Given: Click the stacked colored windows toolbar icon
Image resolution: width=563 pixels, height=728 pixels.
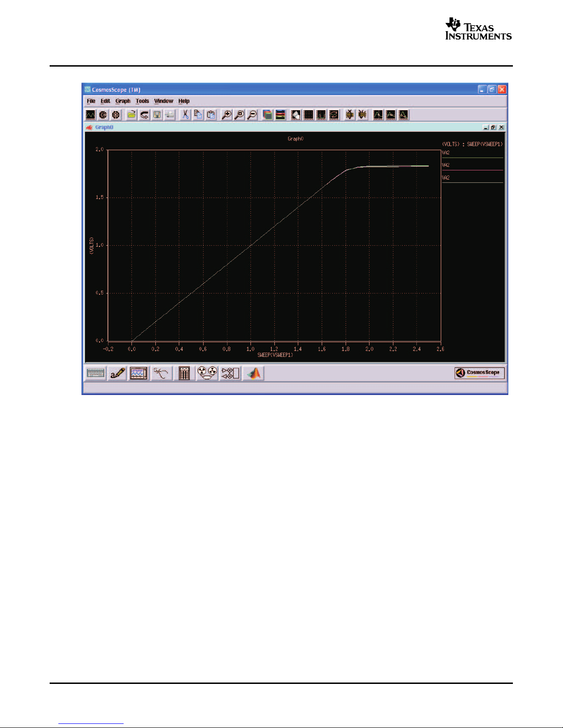Looking at the screenshot, I should tap(267, 115).
